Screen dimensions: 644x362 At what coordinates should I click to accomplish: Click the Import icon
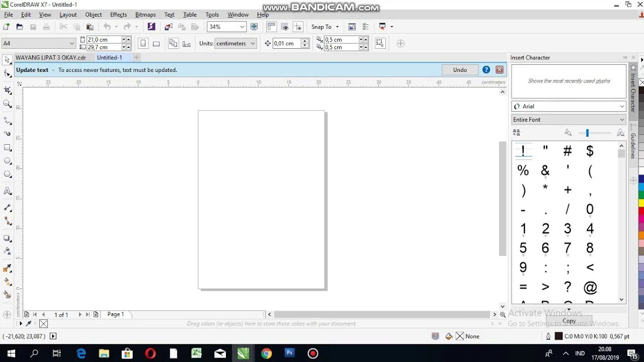tap(169, 27)
